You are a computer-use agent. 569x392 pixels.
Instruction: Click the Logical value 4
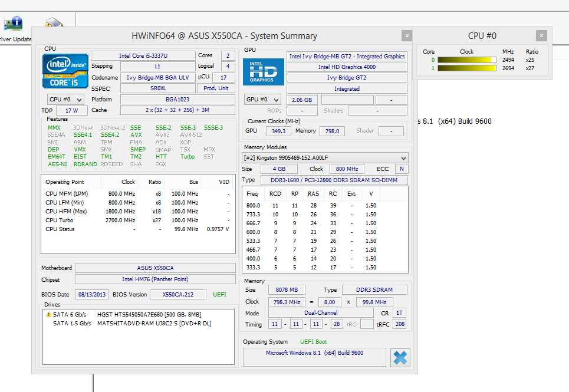(x=228, y=67)
